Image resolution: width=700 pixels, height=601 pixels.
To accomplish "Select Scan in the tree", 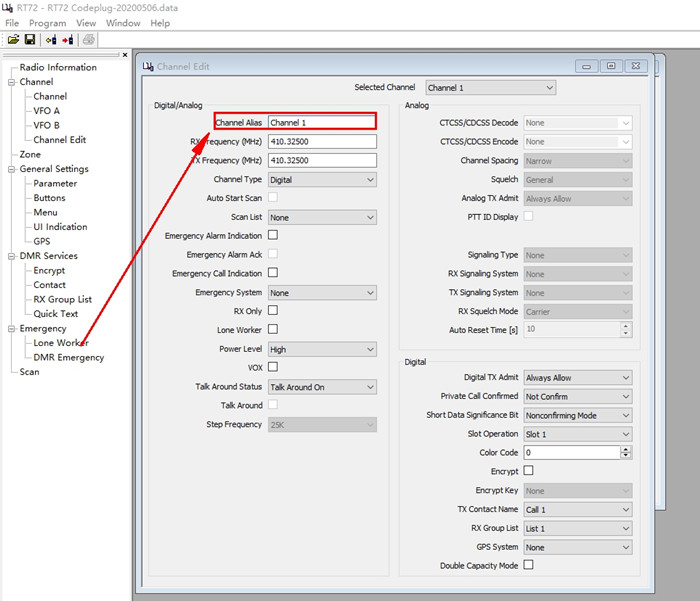I will (x=29, y=372).
